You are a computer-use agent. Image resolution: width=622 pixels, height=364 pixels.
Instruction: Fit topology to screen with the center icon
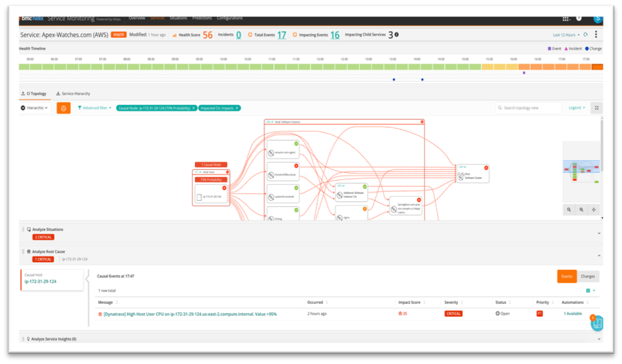click(594, 209)
